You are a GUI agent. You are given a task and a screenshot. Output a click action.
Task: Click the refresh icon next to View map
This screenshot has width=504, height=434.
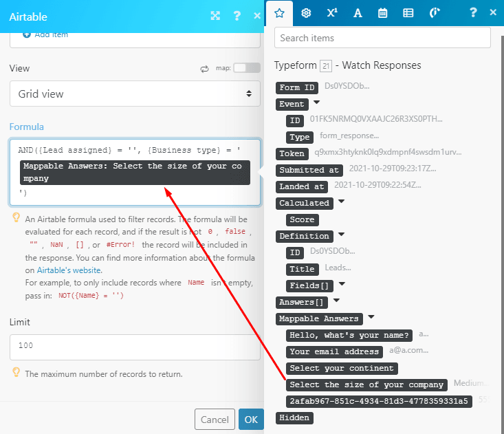(204, 69)
